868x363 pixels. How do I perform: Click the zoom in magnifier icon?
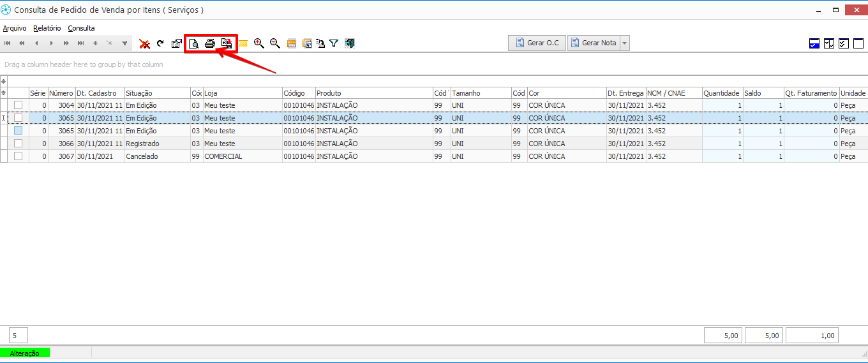(258, 43)
